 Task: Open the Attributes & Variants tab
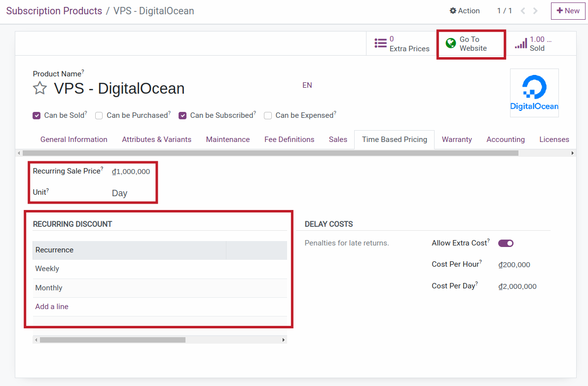click(x=157, y=140)
